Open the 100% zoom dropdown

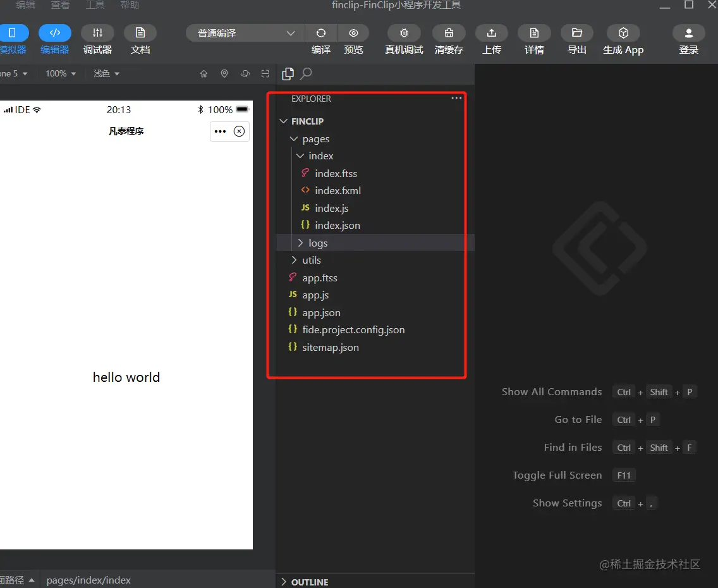[x=61, y=74]
